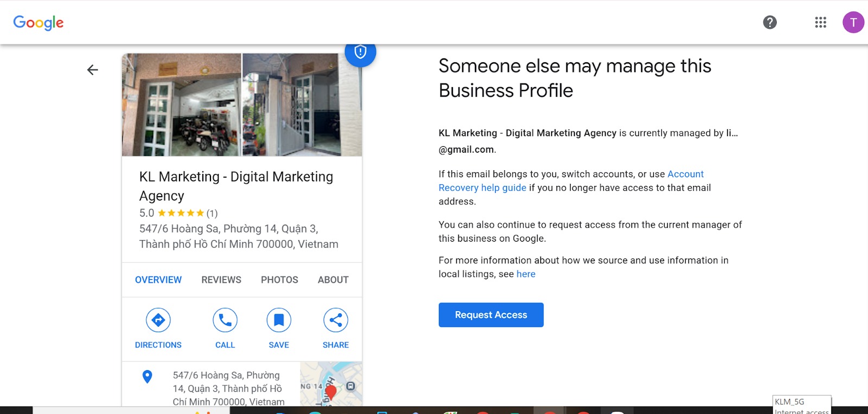Viewport: 868px width, 414px height.
Task: Open the Google apps grid
Action: click(x=820, y=22)
